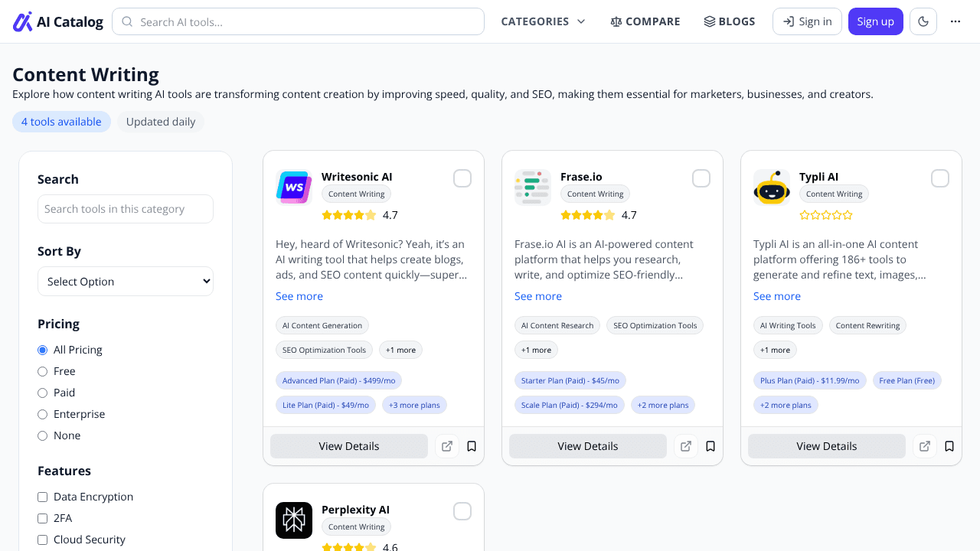Enable 2FA feature filter
The width and height of the screenshot is (980, 551).
43,518
